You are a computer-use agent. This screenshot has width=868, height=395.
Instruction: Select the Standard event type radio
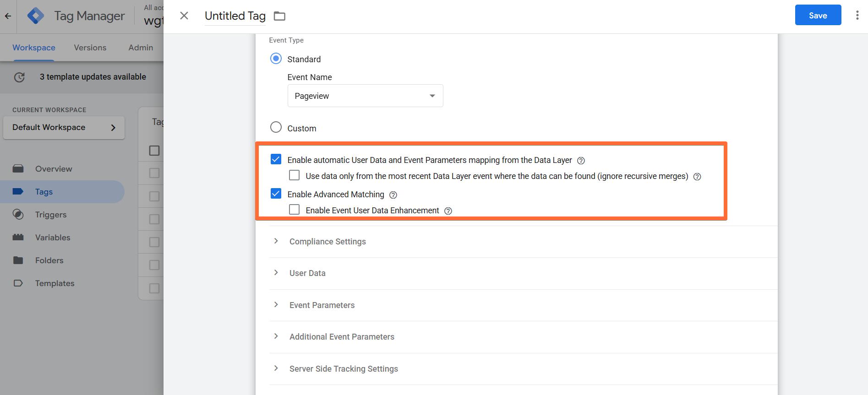click(x=276, y=59)
